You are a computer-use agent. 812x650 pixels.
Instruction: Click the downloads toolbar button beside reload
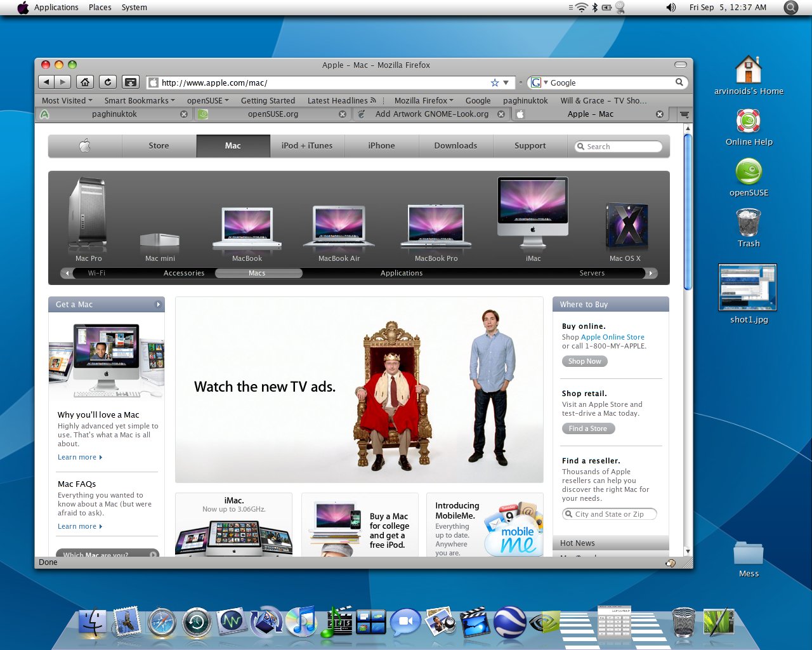[x=131, y=82]
